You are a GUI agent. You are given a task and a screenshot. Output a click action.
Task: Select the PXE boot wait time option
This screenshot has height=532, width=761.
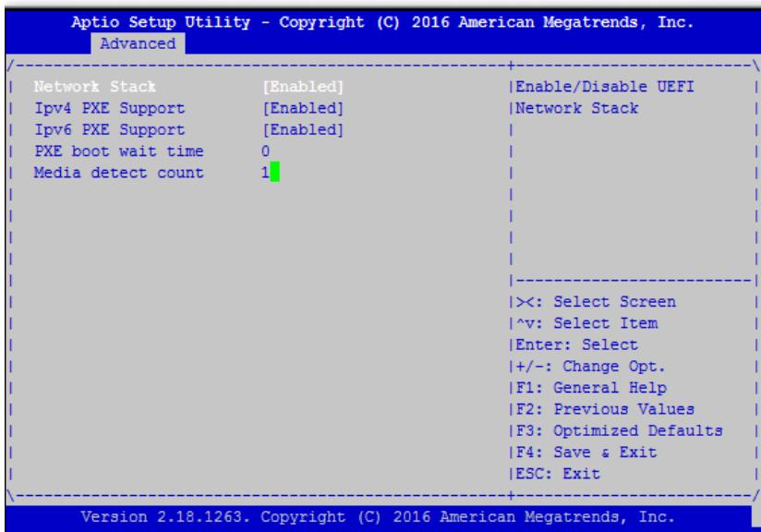tap(119, 151)
